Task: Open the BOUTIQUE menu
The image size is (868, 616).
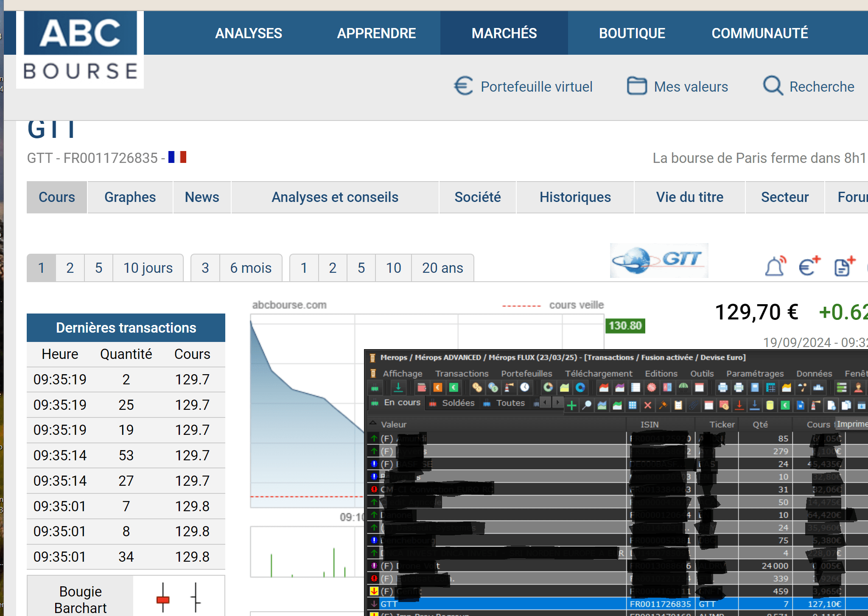Action: 632,33
